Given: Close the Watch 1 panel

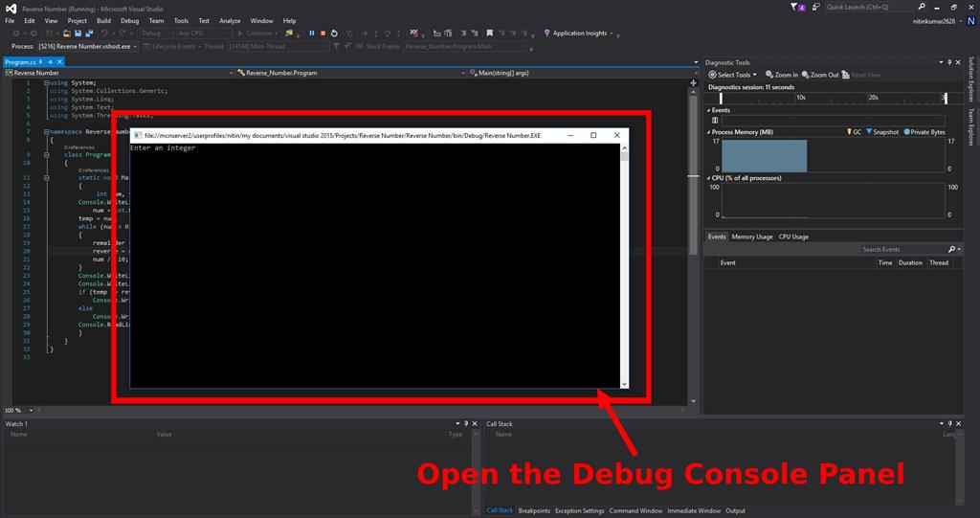Looking at the screenshot, I should (475, 424).
